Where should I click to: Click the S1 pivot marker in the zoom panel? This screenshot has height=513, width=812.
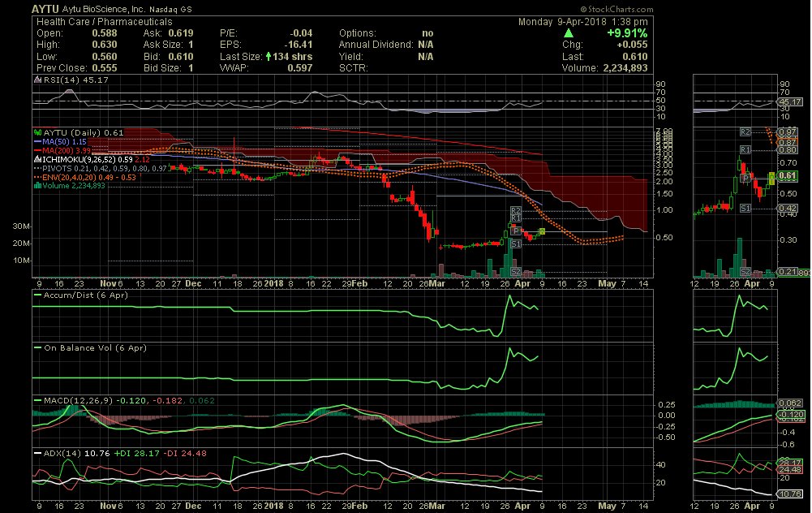pyautogui.click(x=745, y=208)
